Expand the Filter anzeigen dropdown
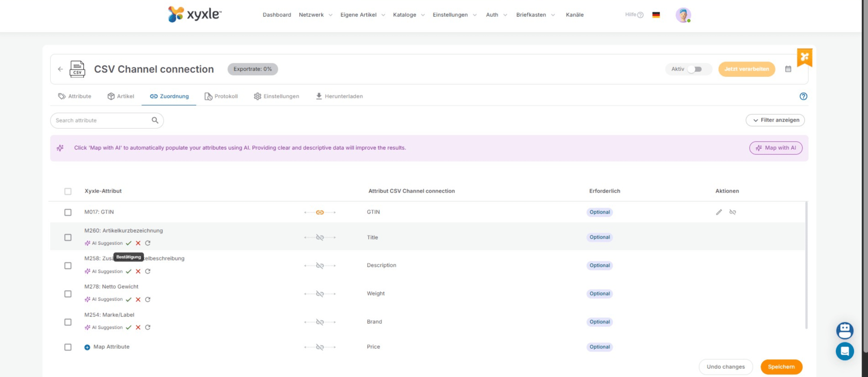868x377 pixels. point(775,120)
